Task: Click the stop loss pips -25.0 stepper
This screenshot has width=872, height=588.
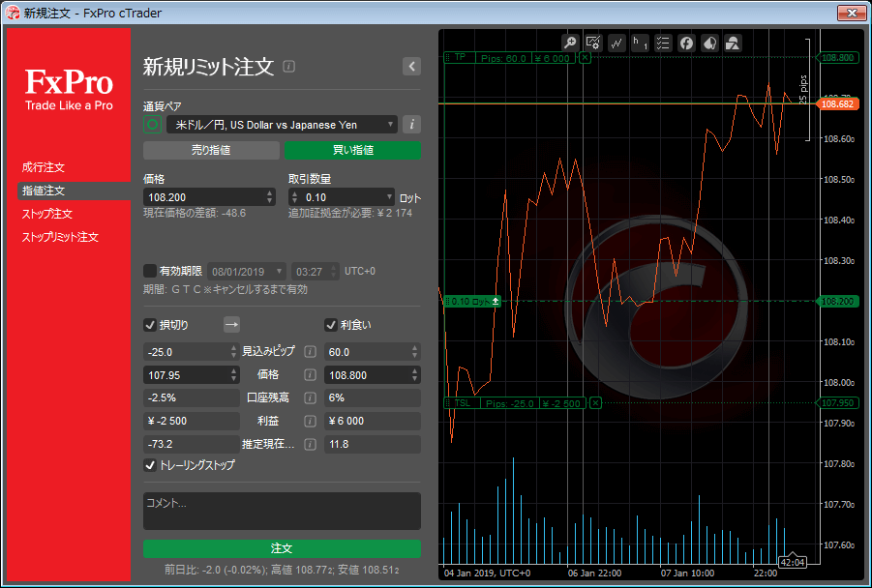Action: [233, 352]
